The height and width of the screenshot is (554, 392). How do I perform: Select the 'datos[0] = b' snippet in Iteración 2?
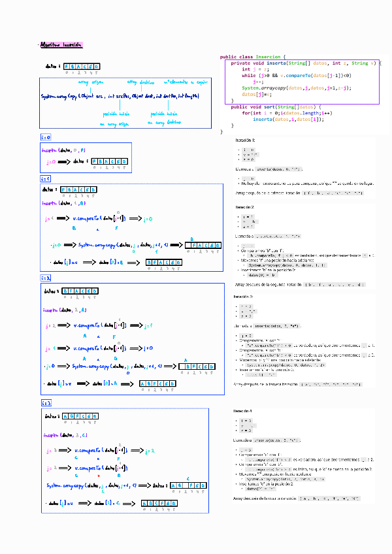pyautogui.click(x=263, y=275)
